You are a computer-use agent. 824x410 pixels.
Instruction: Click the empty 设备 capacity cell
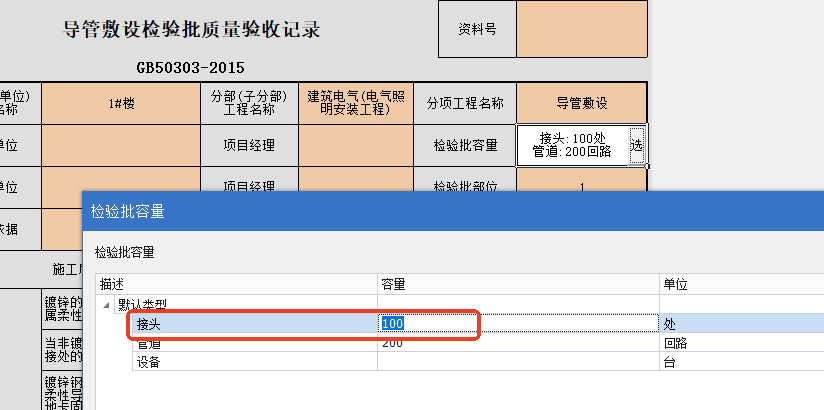coord(518,362)
